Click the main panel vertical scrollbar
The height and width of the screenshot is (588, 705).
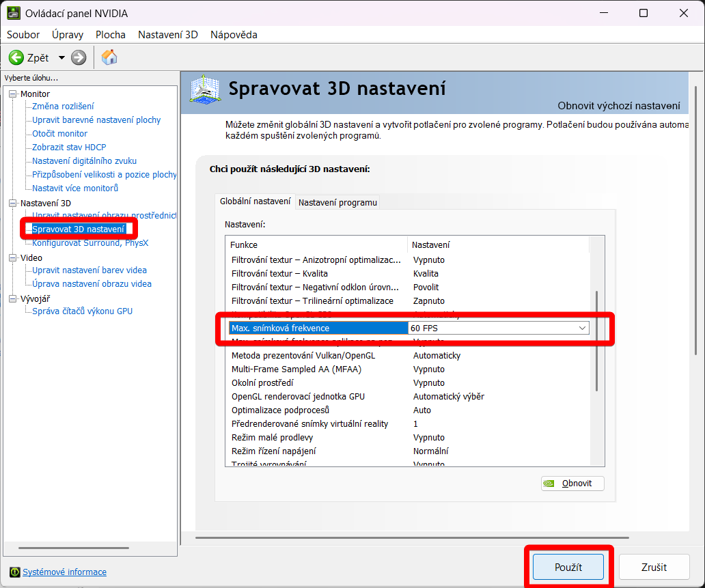coord(696,221)
